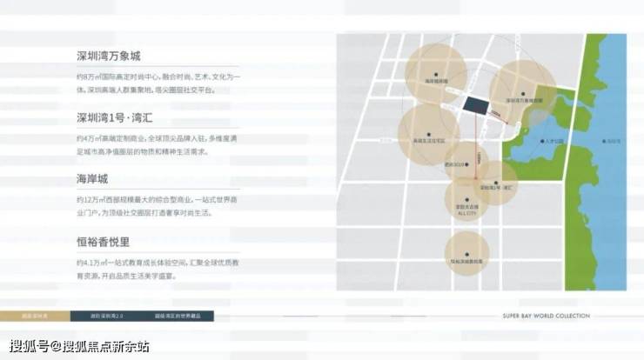
Task: Click the 海岸城 heading
Action: coord(92,179)
